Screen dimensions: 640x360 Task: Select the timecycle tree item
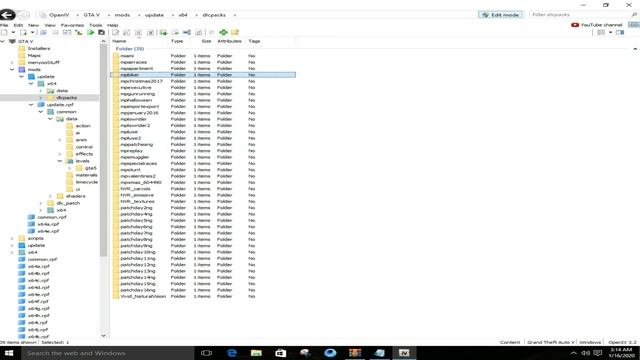[87, 182]
